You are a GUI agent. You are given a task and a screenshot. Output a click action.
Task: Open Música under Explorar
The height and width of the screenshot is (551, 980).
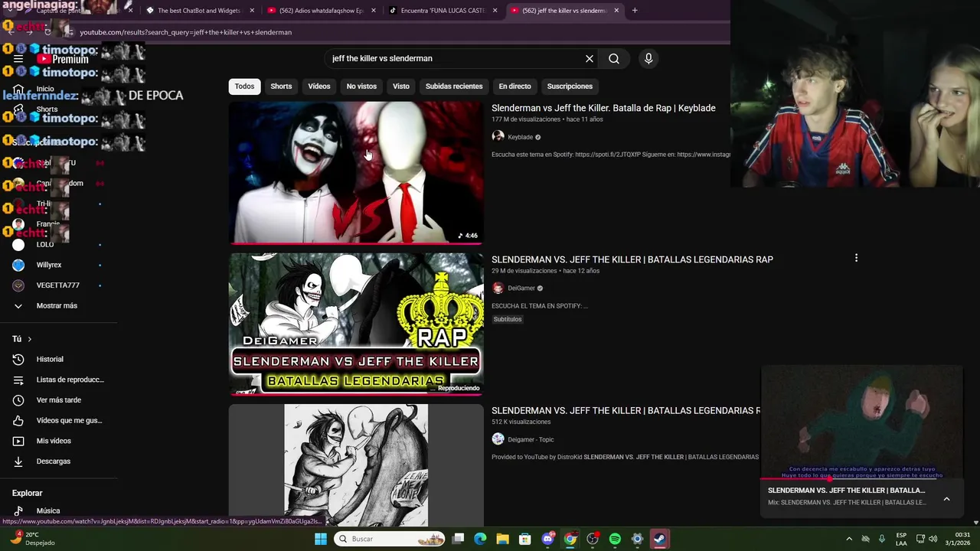47,510
